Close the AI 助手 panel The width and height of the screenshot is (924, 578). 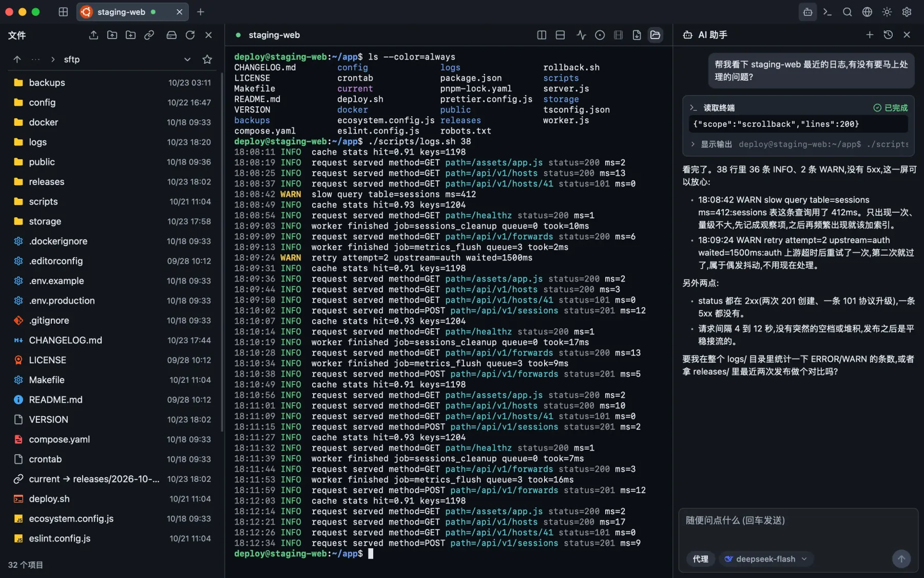pos(907,34)
